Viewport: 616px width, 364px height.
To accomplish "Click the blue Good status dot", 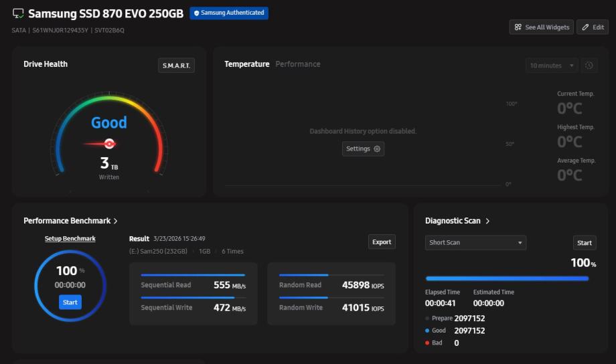I will click(427, 331).
